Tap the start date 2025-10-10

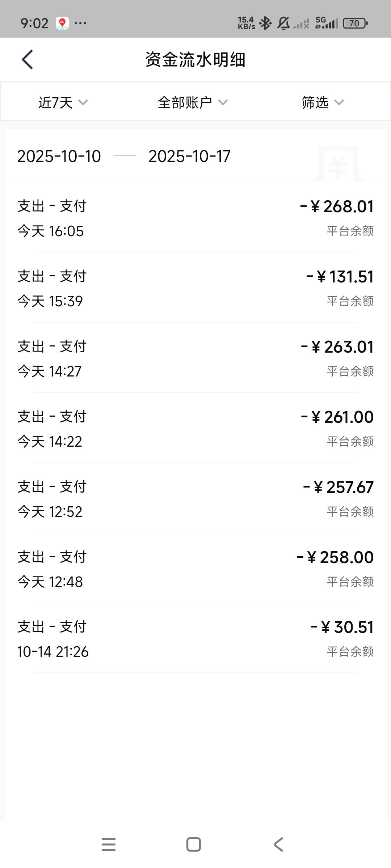(x=59, y=156)
